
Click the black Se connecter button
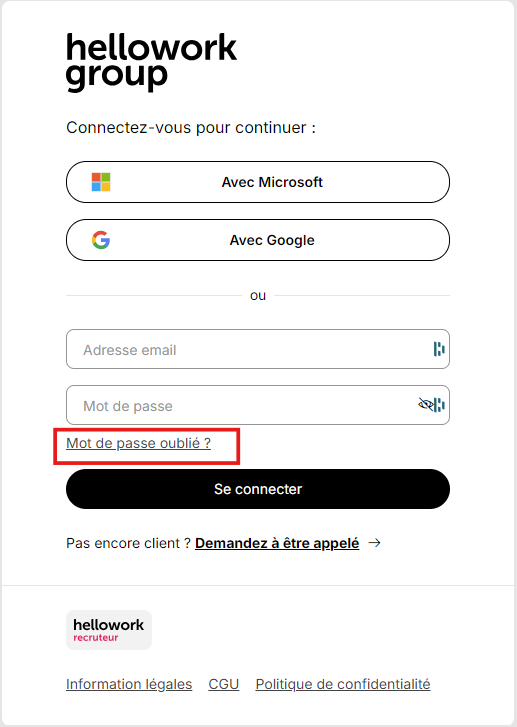coord(258,489)
